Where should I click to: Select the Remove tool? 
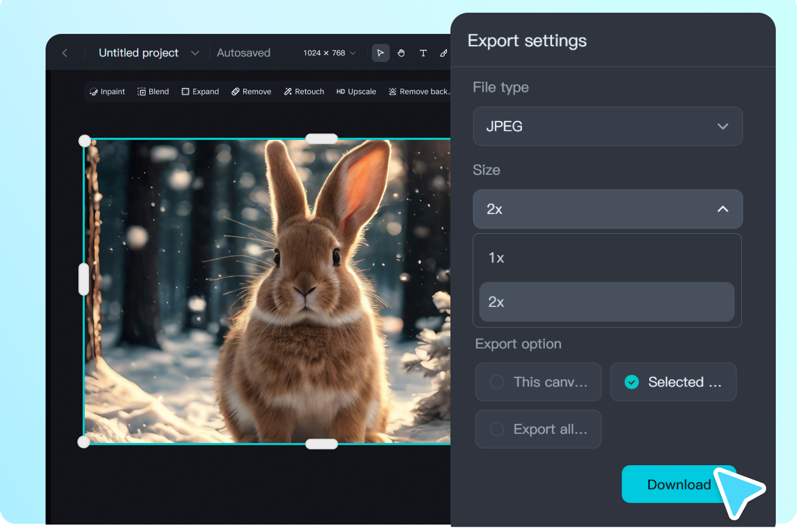[251, 91]
